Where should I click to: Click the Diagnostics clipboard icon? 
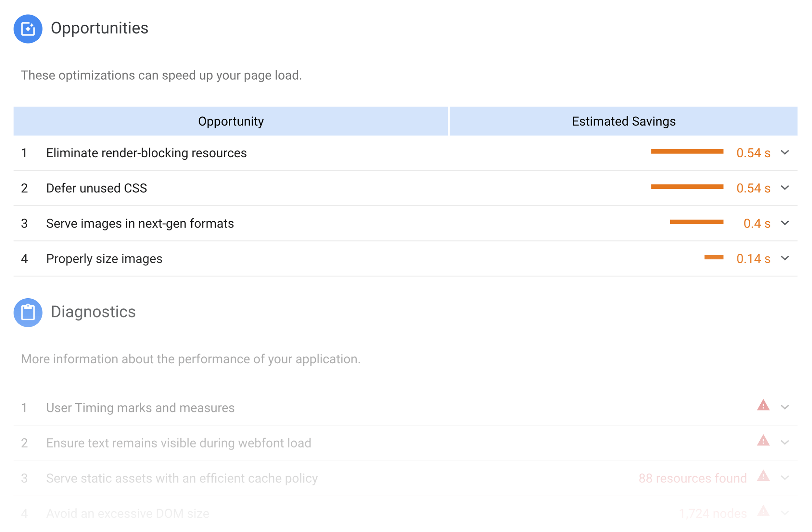coord(28,312)
